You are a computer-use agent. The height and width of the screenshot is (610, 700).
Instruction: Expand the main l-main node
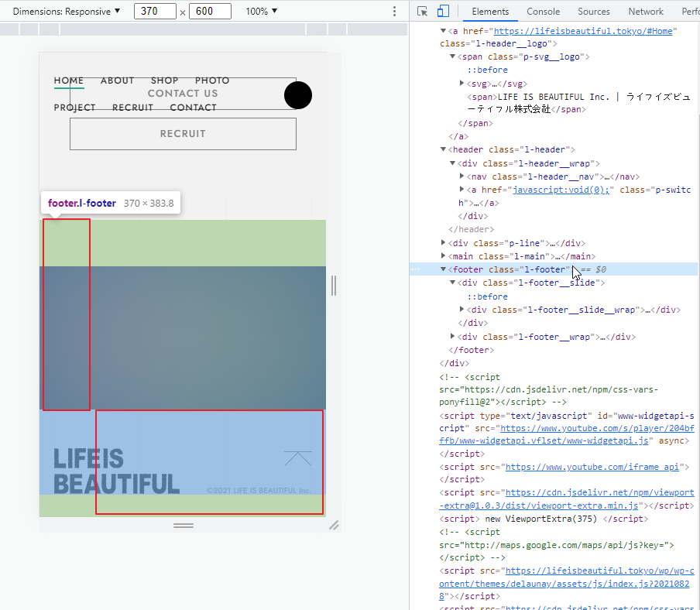pos(443,255)
